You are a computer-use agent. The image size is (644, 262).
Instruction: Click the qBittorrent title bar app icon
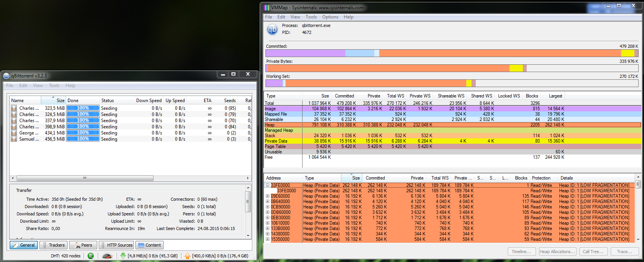tap(6, 76)
